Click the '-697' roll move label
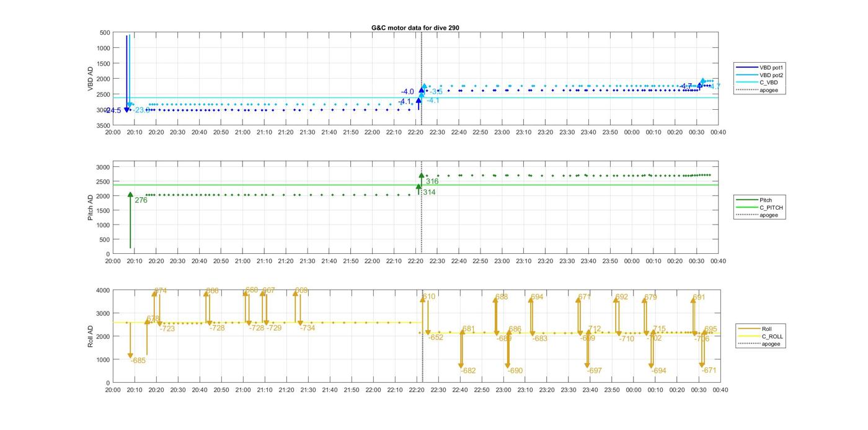The height and width of the screenshot is (430, 868). (595, 370)
